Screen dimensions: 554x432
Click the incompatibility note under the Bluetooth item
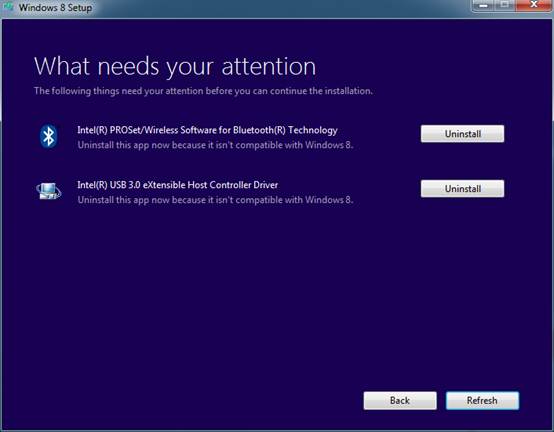[x=215, y=145]
